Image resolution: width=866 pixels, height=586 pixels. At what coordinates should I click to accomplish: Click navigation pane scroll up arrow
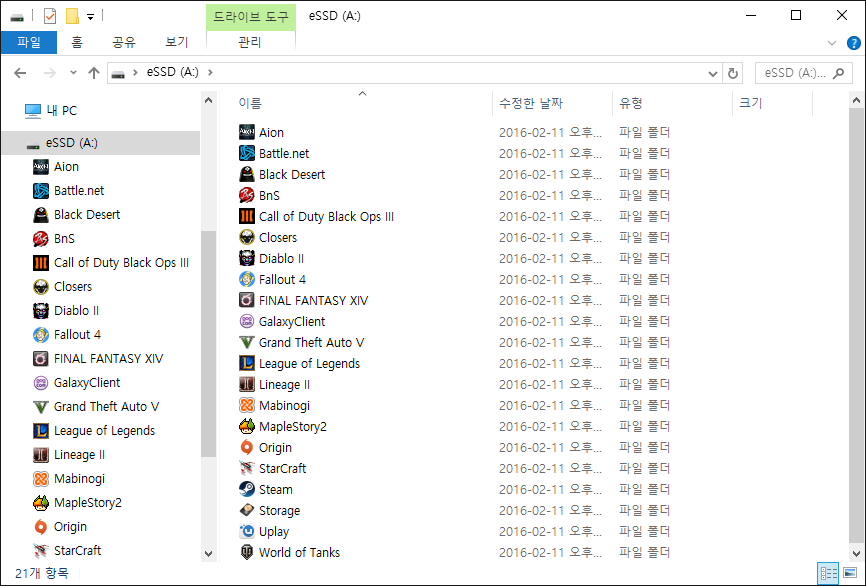tap(208, 101)
